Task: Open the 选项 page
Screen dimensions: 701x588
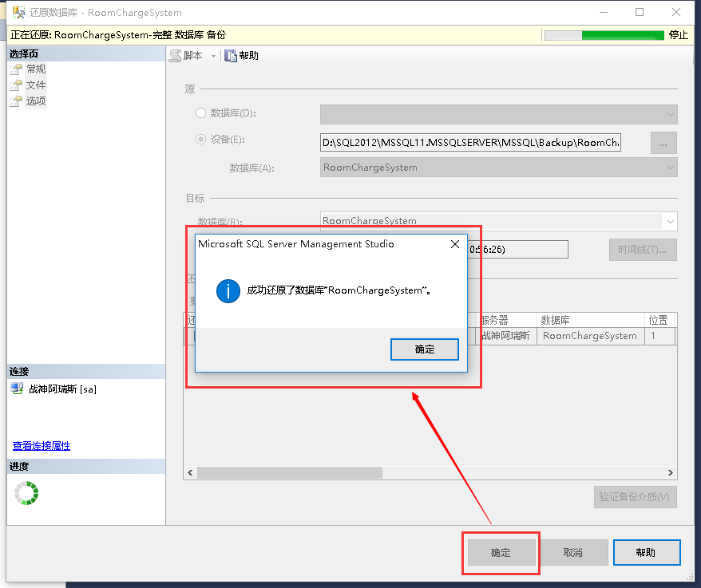Action: tap(36, 101)
